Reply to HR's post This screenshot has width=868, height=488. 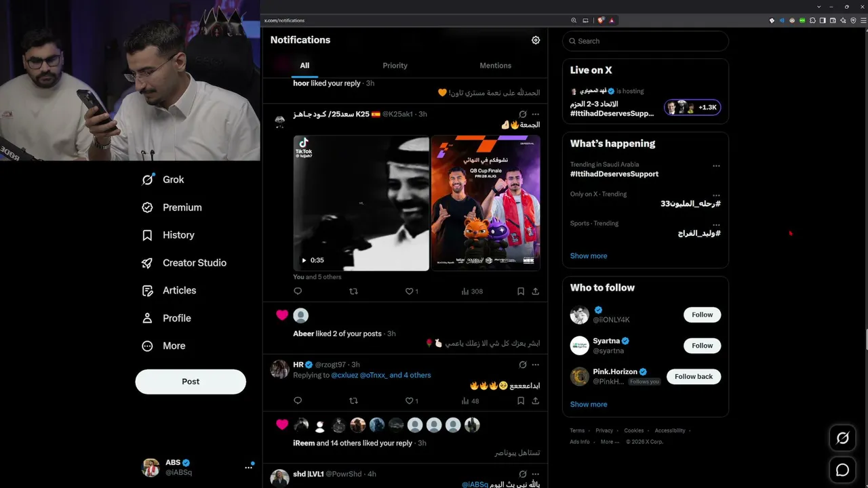pos(298,401)
